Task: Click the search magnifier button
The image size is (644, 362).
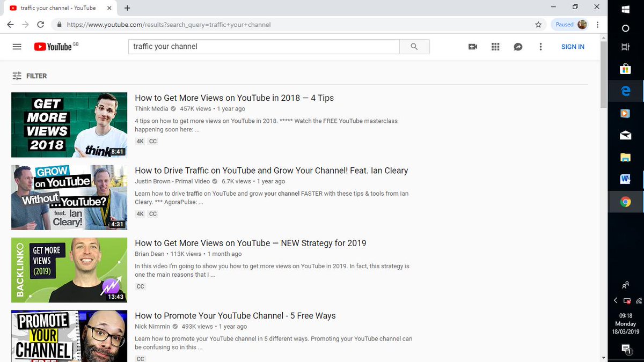Action: 414,47
